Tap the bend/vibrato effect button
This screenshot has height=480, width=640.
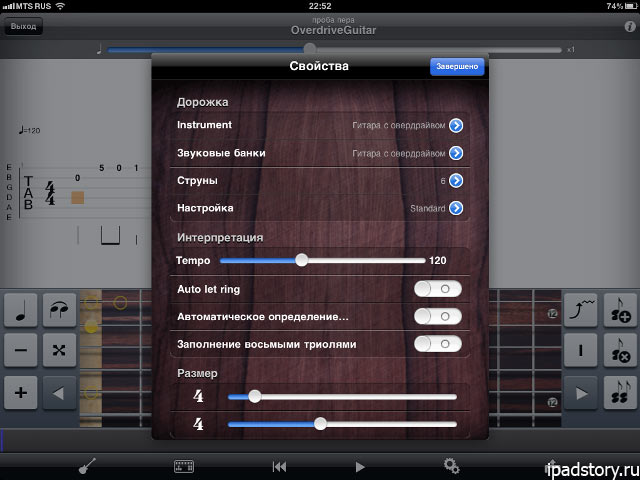tap(580, 310)
